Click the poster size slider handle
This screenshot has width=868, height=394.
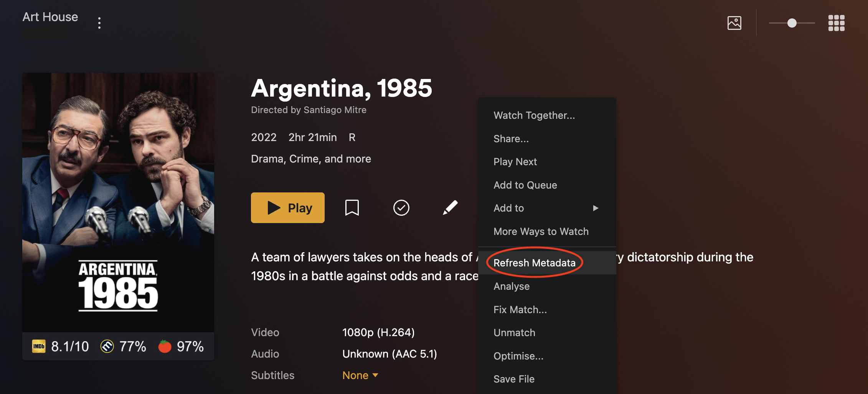pyautogui.click(x=792, y=23)
